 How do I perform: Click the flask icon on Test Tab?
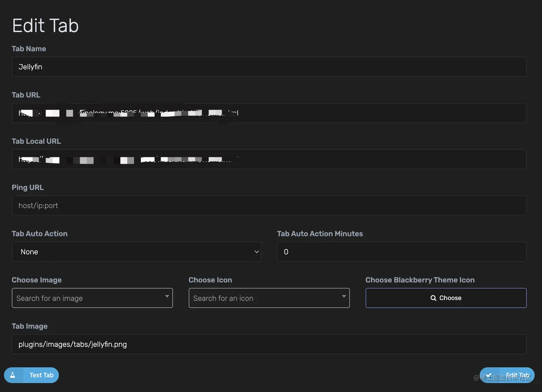point(13,375)
